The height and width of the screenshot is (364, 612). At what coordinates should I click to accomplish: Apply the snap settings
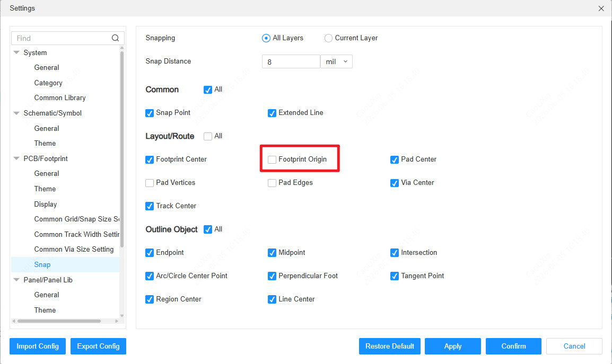pos(453,346)
